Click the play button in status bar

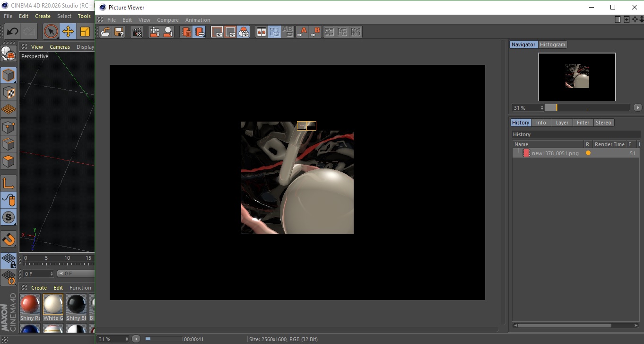click(136, 339)
